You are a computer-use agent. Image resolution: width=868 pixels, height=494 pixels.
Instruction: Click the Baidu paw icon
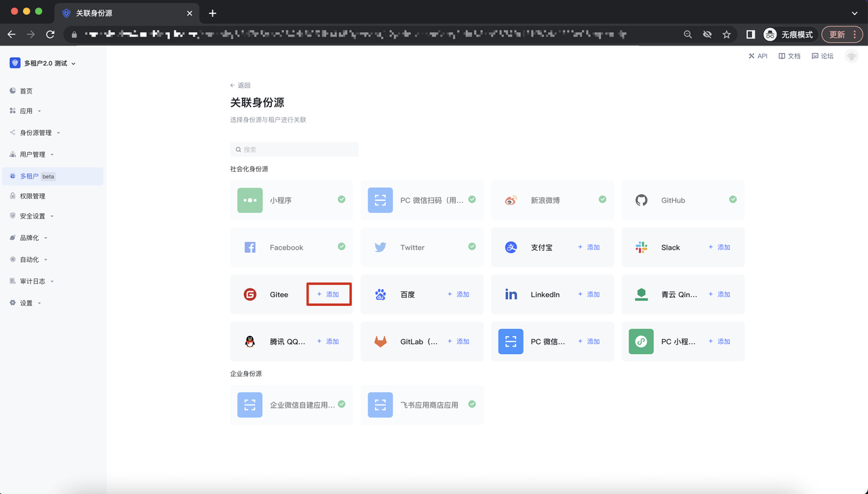pyautogui.click(x=380, y=294)
